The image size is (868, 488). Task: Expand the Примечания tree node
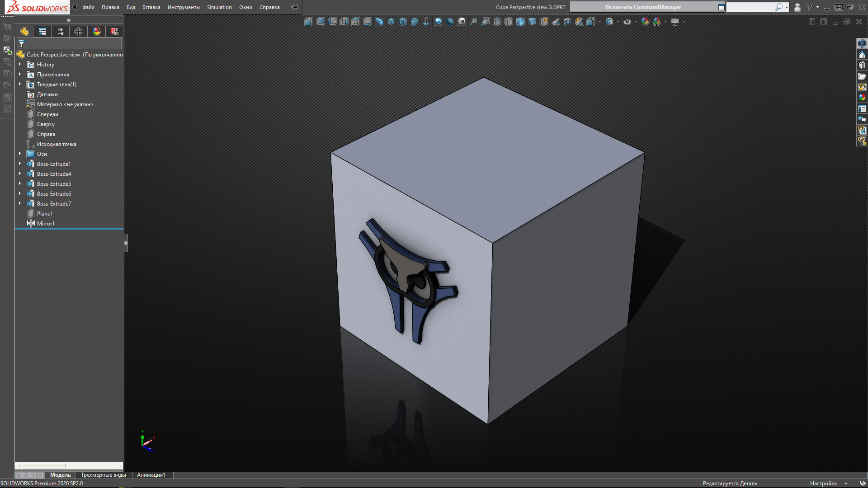tap(20, 75)
